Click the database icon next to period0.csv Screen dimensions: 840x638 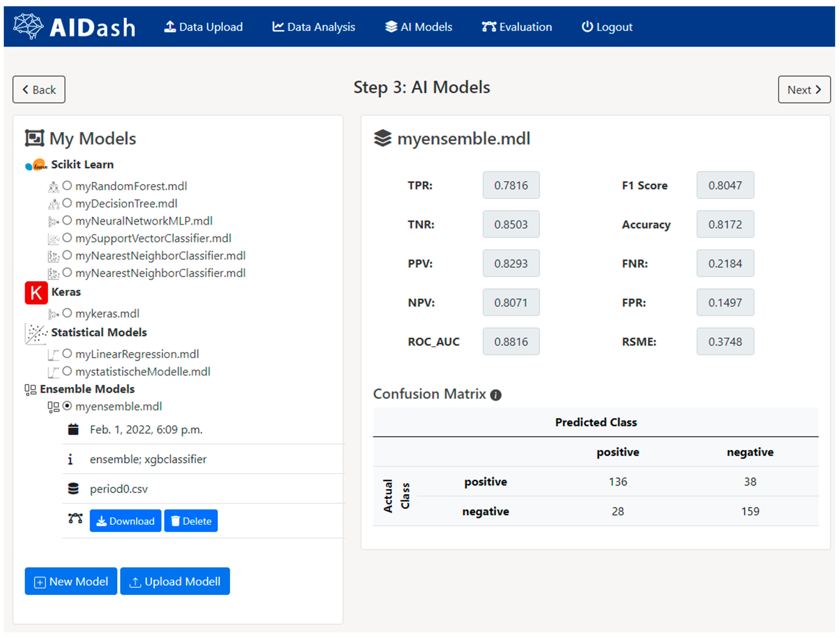pyautogui.click(x=73, y=489)
